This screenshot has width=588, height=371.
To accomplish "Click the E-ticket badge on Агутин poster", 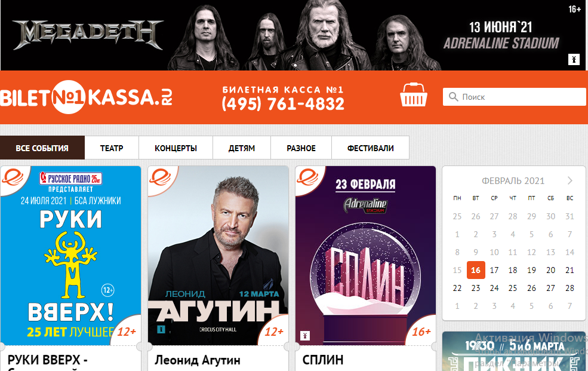I will [160, 177].
